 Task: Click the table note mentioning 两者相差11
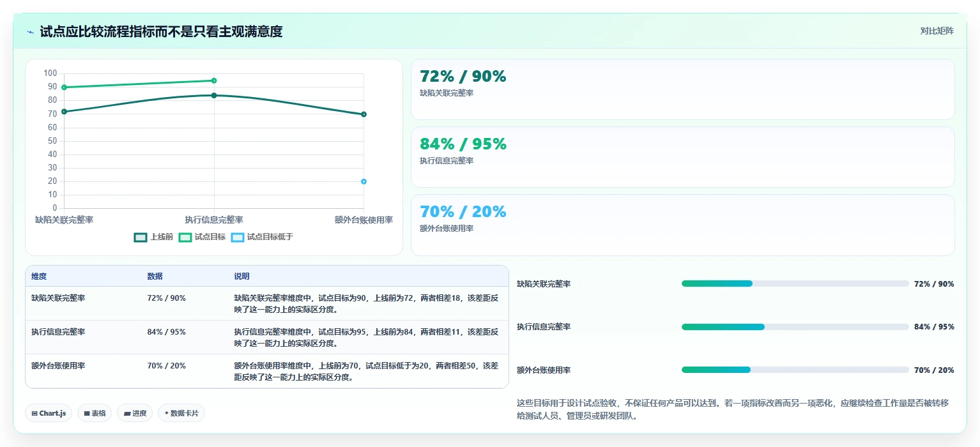tap(367, 337)
